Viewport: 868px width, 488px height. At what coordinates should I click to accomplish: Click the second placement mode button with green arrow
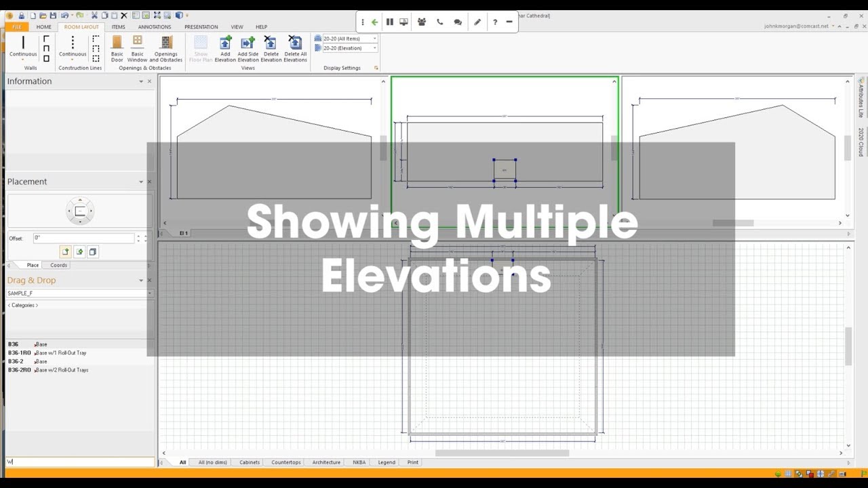point(79,251)
